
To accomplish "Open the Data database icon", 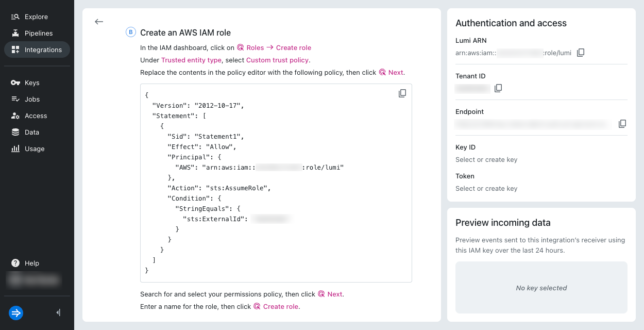I will pos(15,132).
